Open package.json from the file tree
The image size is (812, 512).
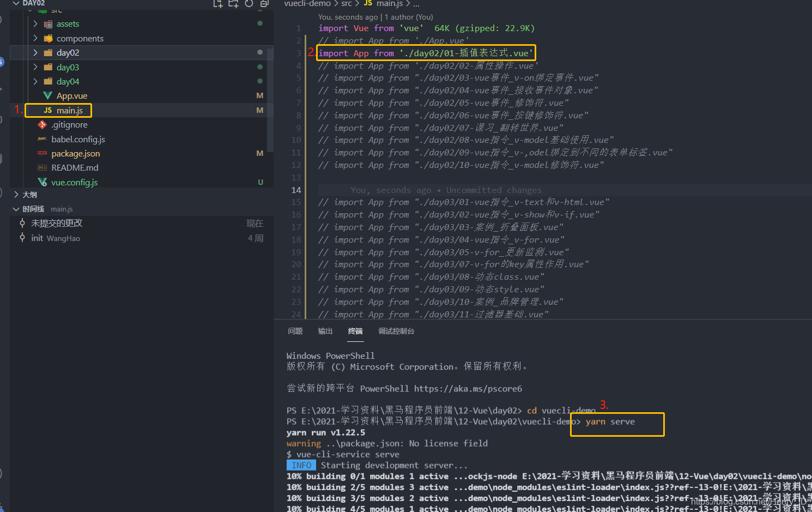click(76, 154)
